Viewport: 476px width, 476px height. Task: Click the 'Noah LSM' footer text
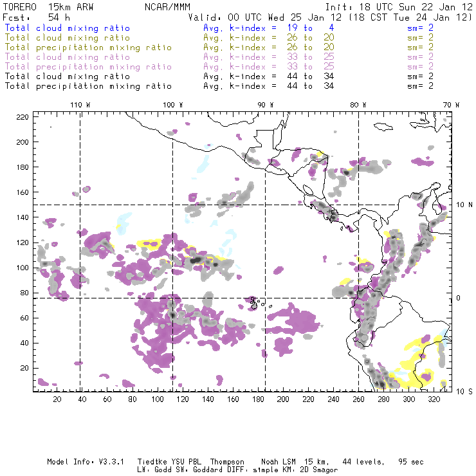(279, 462)
